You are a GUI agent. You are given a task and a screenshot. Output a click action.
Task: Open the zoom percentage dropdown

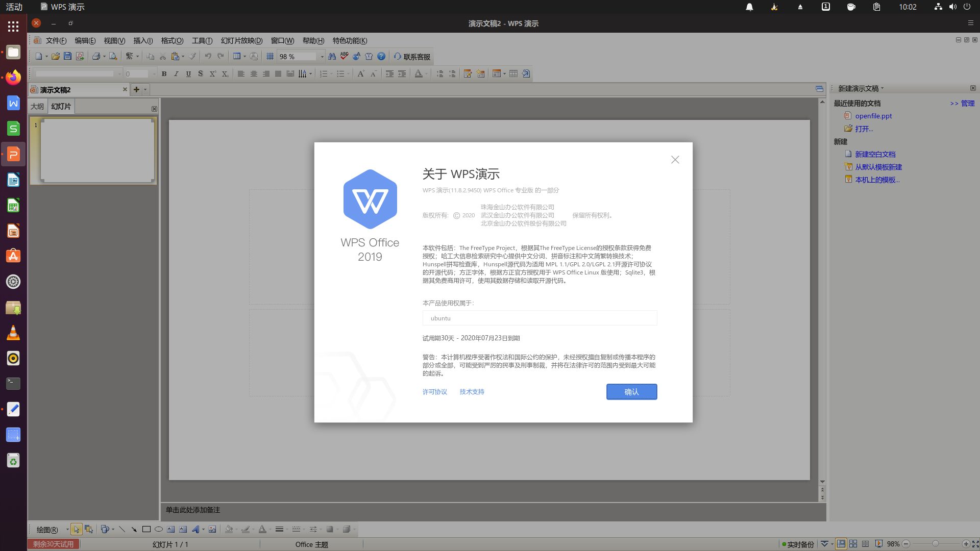[x=322, y=57]
